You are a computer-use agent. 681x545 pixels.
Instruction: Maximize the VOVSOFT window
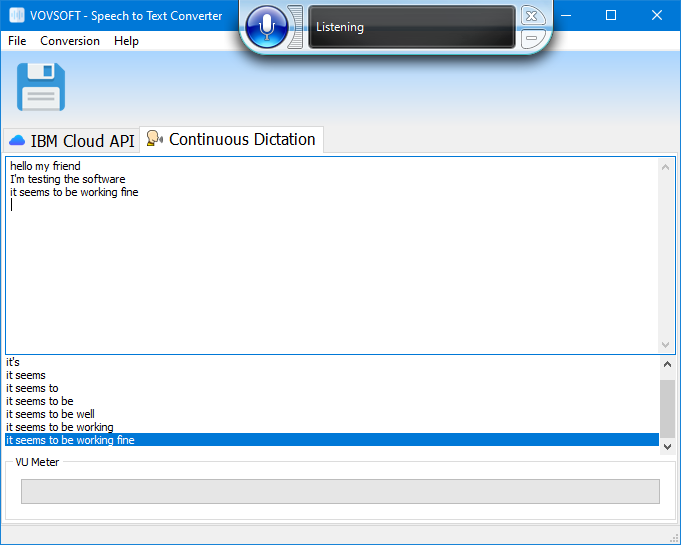point(611,15)
